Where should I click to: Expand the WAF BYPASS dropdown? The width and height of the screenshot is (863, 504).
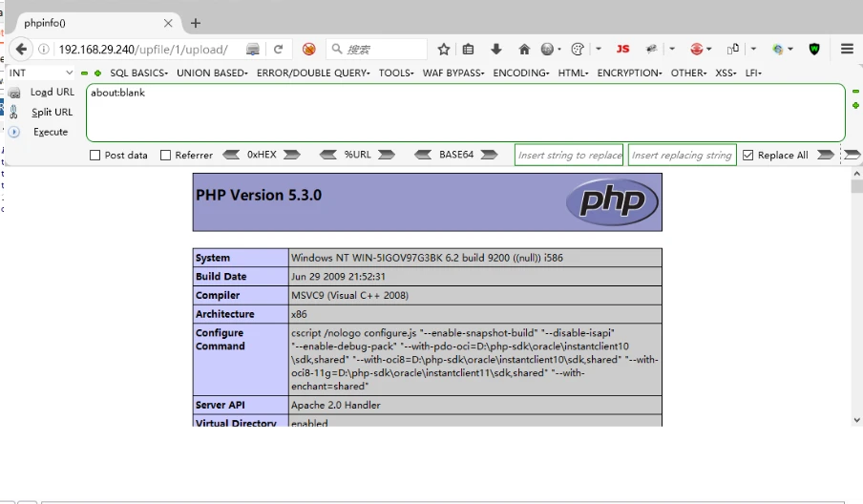point(453,73)
